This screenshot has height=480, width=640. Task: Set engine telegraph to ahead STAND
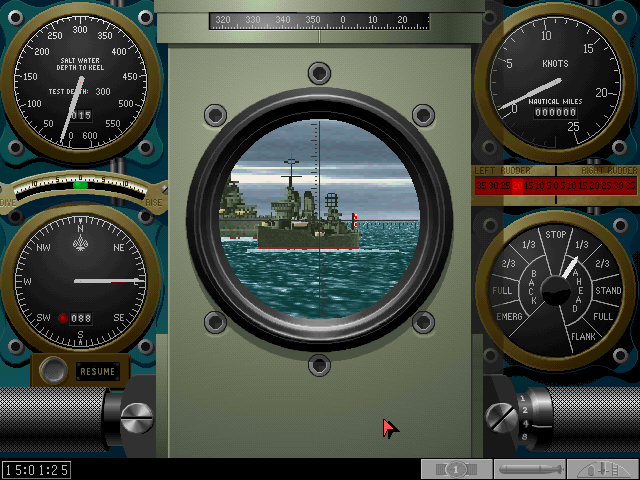(x=608, y=291)
